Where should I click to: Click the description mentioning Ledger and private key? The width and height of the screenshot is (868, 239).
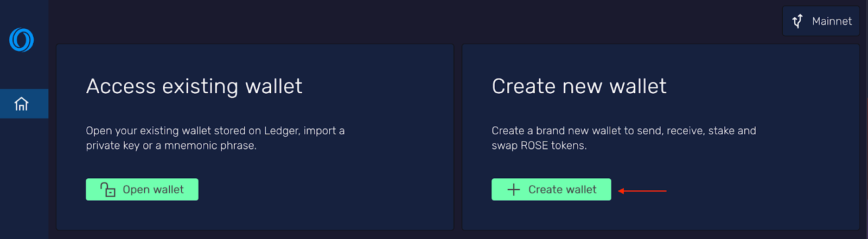tap(215, 138)
